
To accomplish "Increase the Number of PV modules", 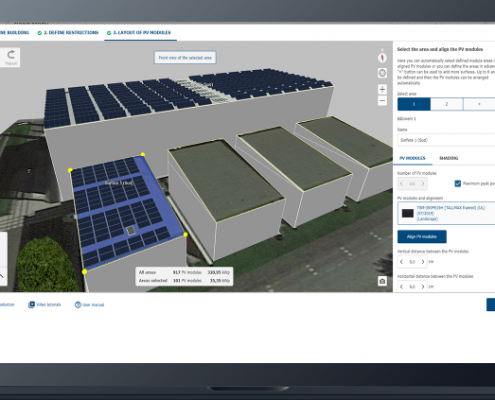I will [x=423, y=184].
